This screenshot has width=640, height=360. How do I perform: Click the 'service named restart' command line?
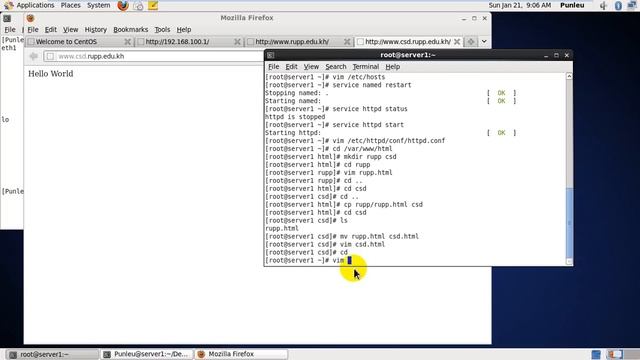pos(338,85)
